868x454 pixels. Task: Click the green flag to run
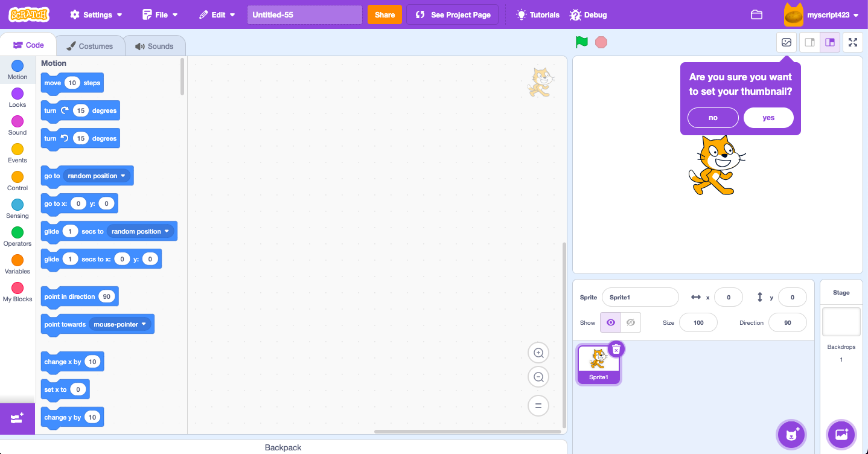tap(582, 42)
